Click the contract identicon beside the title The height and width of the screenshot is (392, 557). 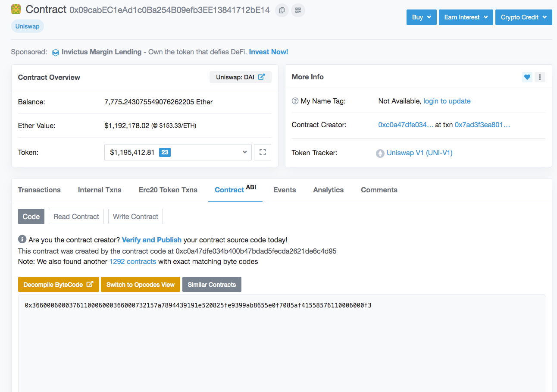[16, 9]
